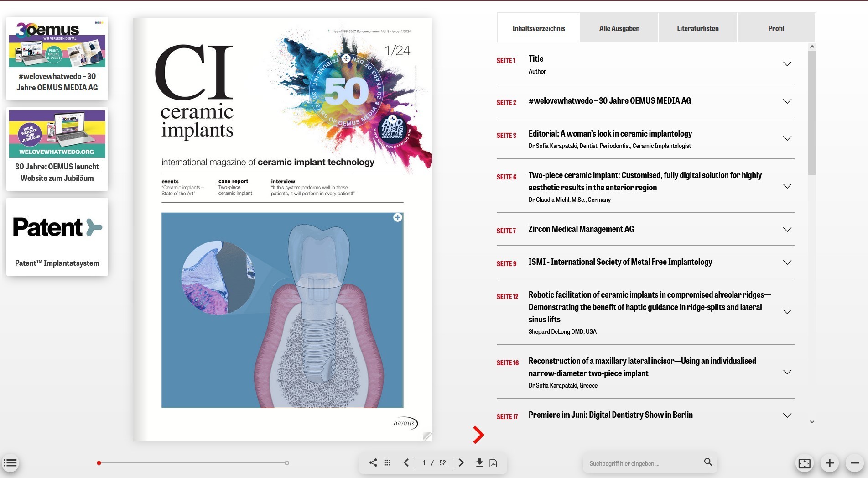Click 'SEITE 12' page label

507,297
